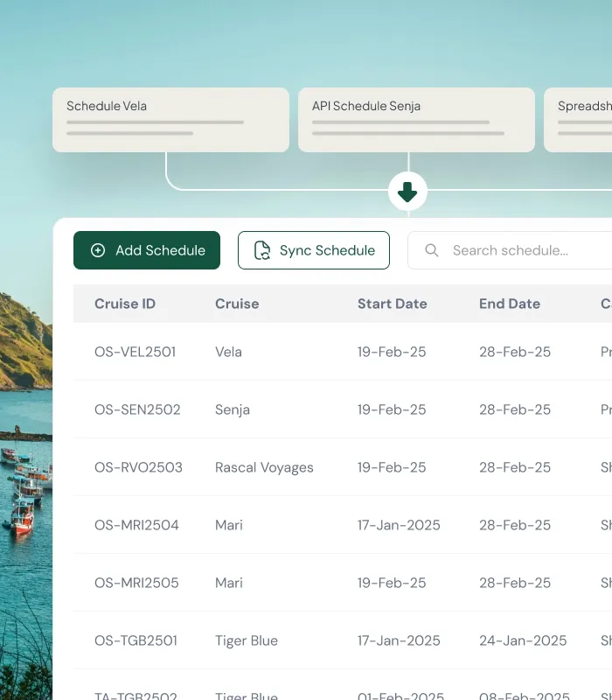Click end date 28-Feb-25 in OS-RVO2503 row
Screen dimensions: 612x700
tap(515, 467)
